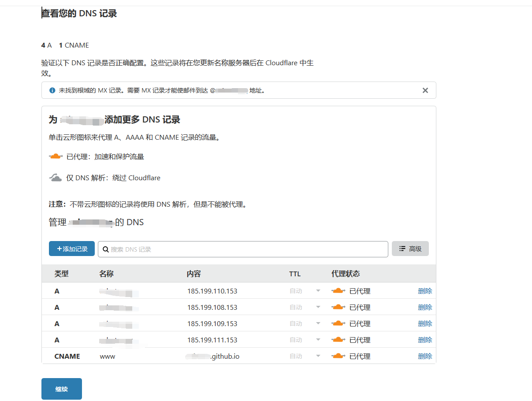532x401 pixels.
Task: Click the 4 A count label
Action: pyautogui.click(x=47, y=45)
